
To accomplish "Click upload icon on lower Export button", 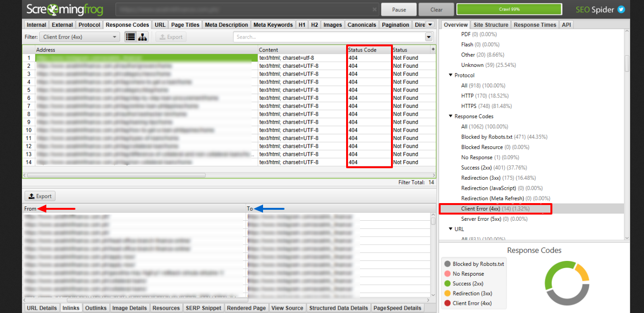I will coord(31,196).
